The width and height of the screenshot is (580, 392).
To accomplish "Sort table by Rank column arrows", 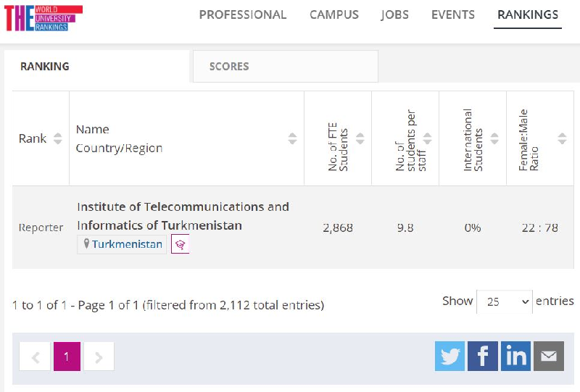I will tap(58, 138).
